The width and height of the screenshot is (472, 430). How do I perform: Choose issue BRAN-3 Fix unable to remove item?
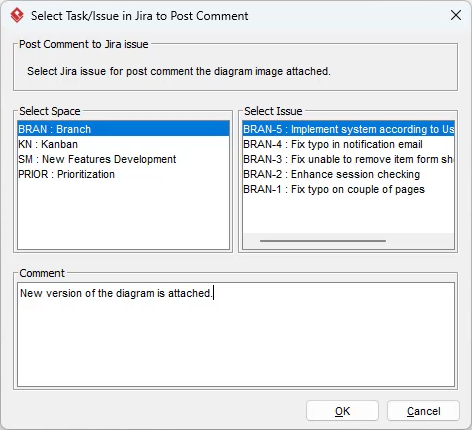pyautogui.click(x=348, y=159)
